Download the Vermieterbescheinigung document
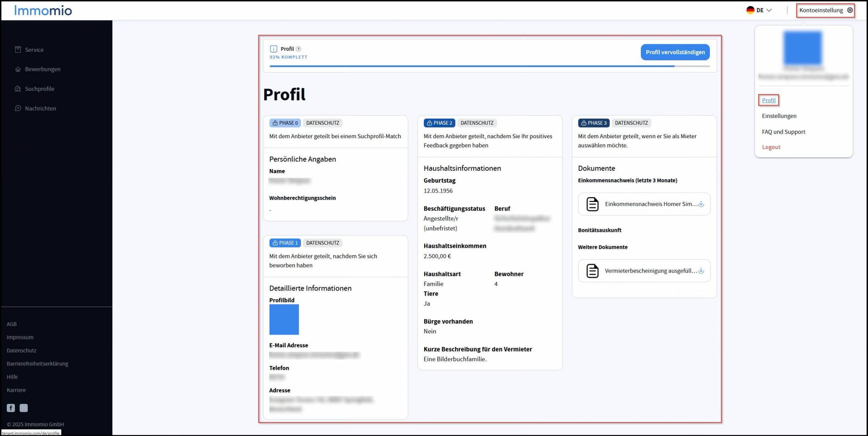The height and width of the screenshot is (436, 868). coord(701,271)
